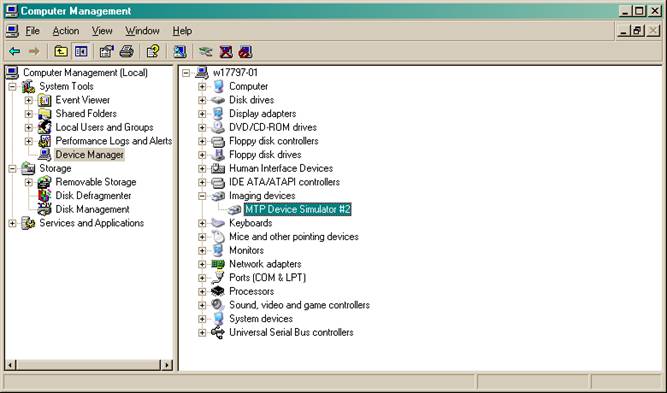Select the Disk Management label
Screen dimensions: 667x393
[x=92, y=209]
